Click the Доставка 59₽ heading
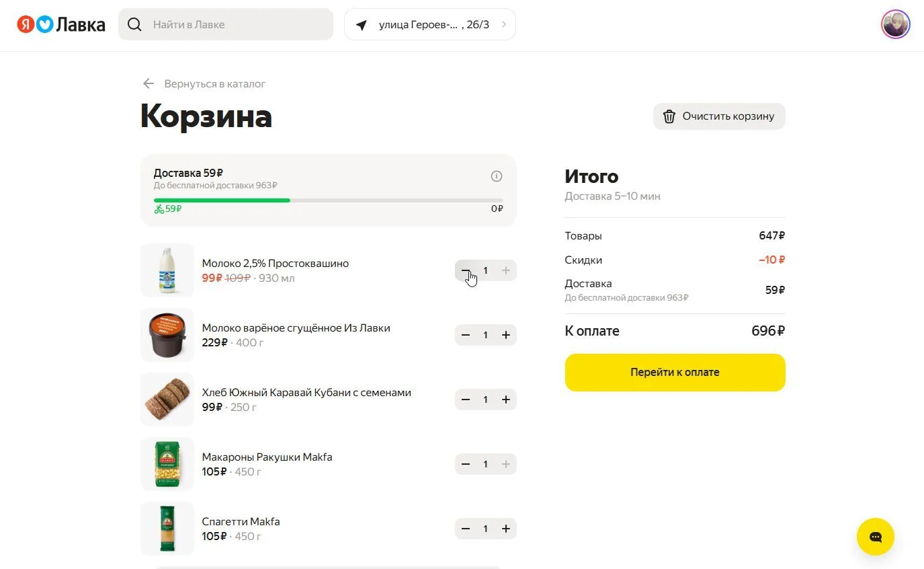This screenshot has height=569, width=924. (188, 173)
